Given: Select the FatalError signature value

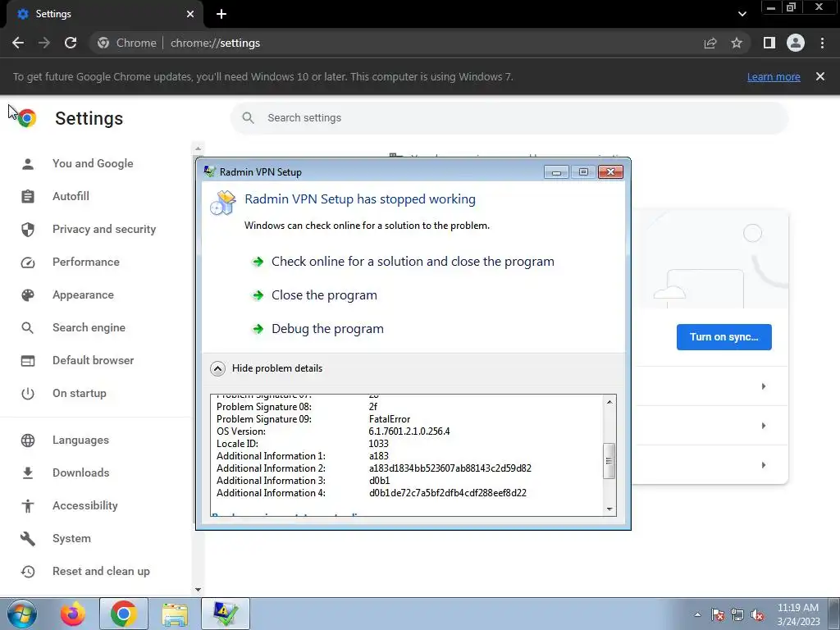Looking at the screenshot, I should tap(390, 419).
